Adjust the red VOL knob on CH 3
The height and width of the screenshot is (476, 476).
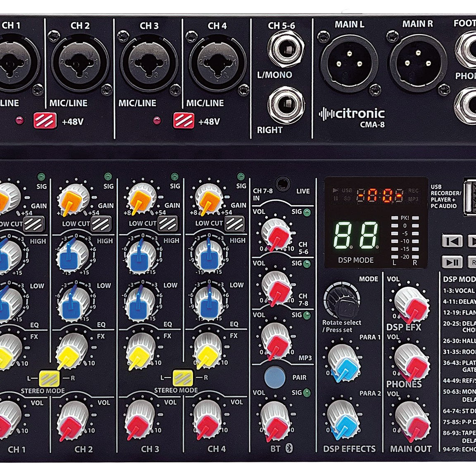click(140, 420)
